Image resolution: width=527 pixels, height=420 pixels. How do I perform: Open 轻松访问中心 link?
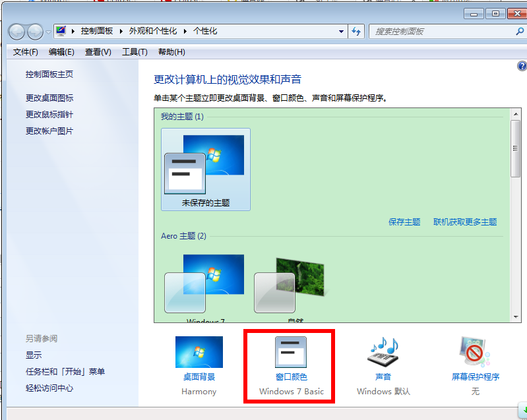point(49,388)
